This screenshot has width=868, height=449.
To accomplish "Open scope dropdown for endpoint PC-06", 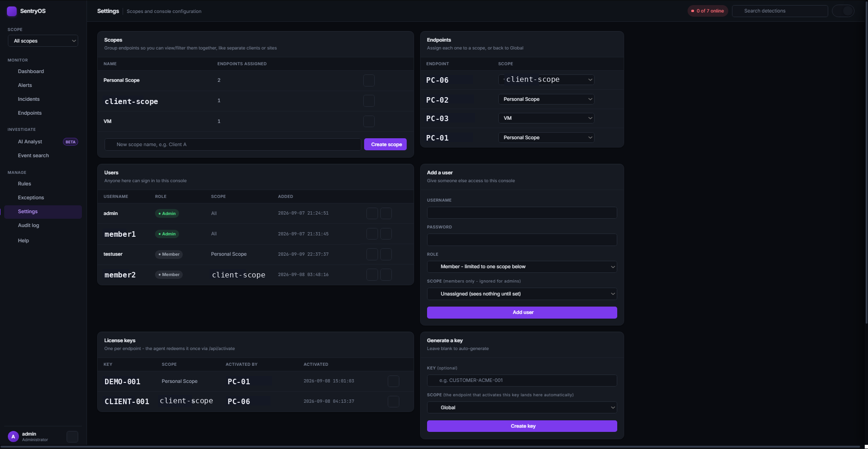I will 546,80.
